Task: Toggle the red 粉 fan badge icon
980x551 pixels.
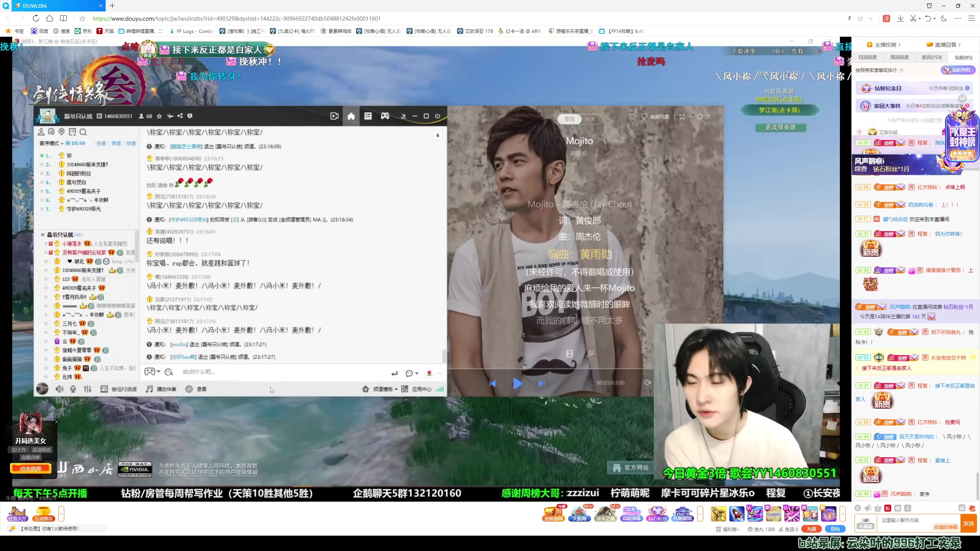Action: coord(888,508)
